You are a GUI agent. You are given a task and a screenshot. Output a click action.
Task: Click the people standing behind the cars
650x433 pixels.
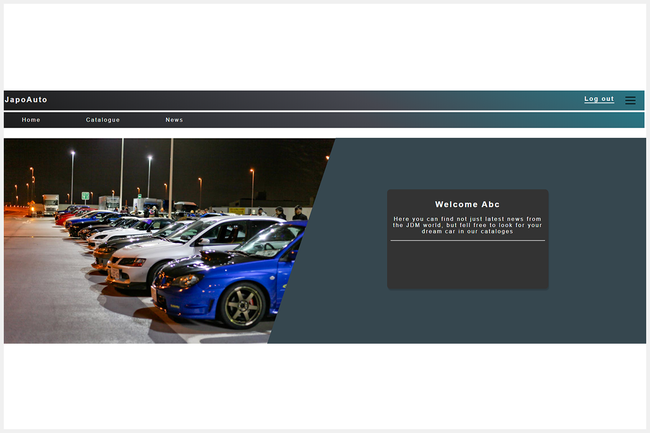(290, 213)
